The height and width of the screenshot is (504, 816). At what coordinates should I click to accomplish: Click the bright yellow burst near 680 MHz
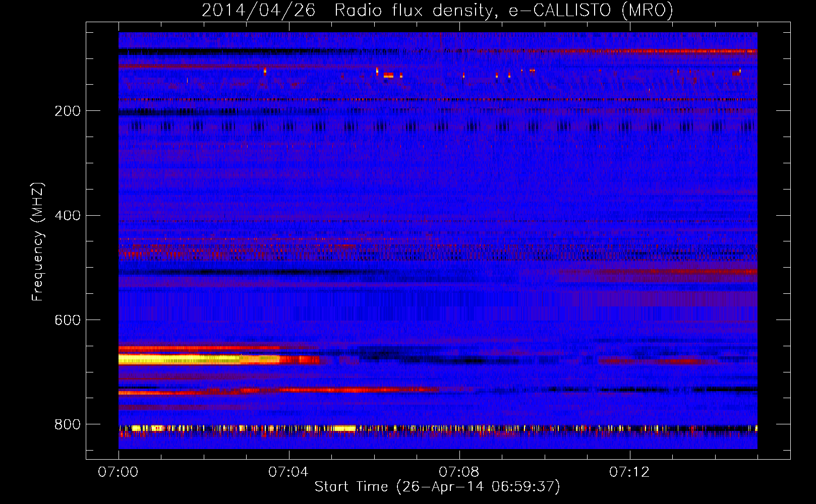coord(199,359)
